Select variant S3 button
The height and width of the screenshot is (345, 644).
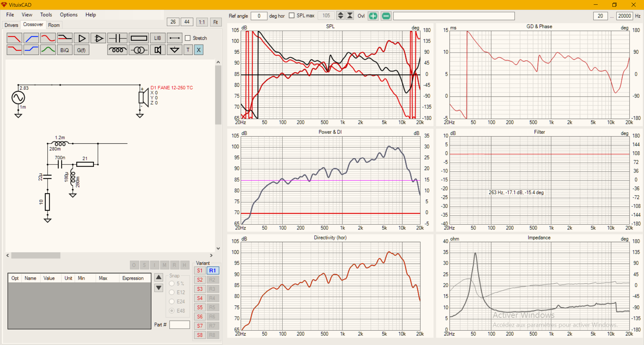200,289
